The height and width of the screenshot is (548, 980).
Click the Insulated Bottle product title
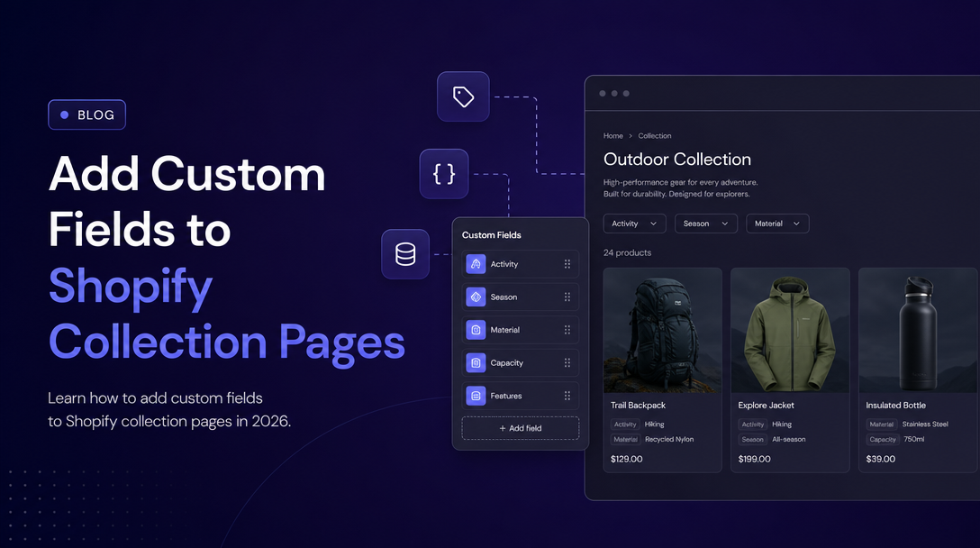[895, 406]
